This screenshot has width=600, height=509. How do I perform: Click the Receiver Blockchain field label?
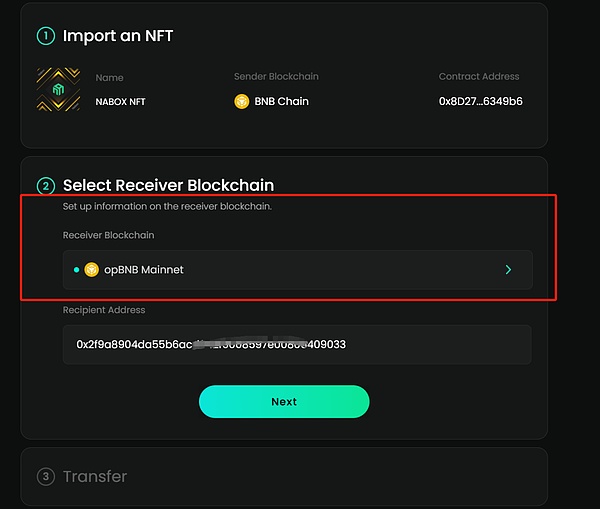coord(109,235)
